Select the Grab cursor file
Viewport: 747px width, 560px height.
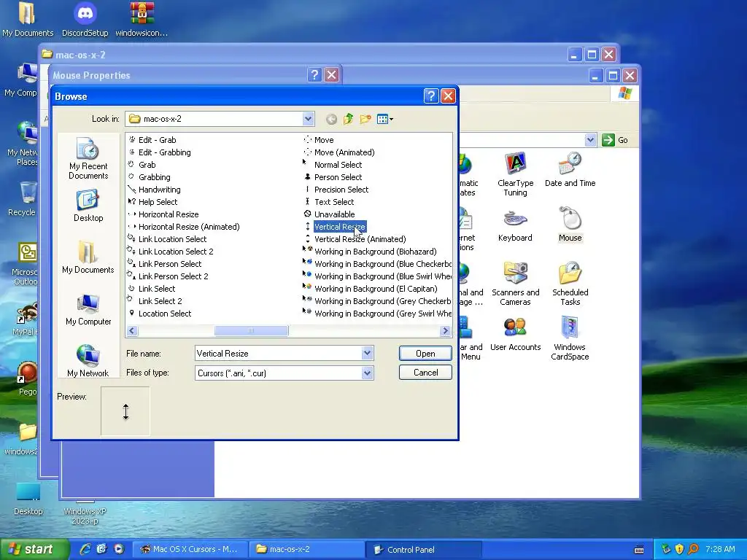pos(142,165)
